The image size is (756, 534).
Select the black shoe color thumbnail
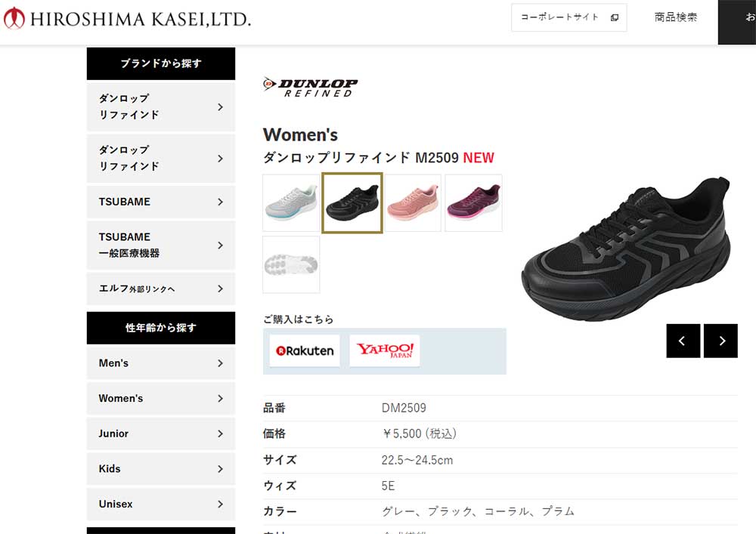(352, 202)
